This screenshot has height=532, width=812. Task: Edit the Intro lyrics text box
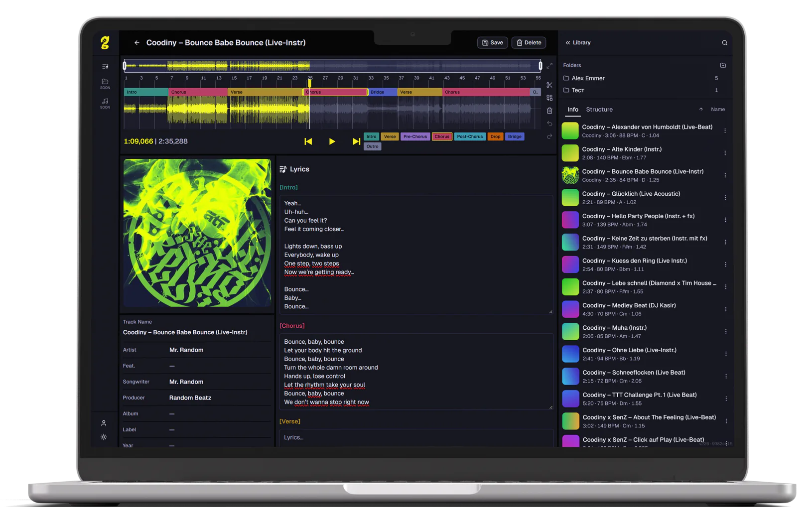point(416,255)
